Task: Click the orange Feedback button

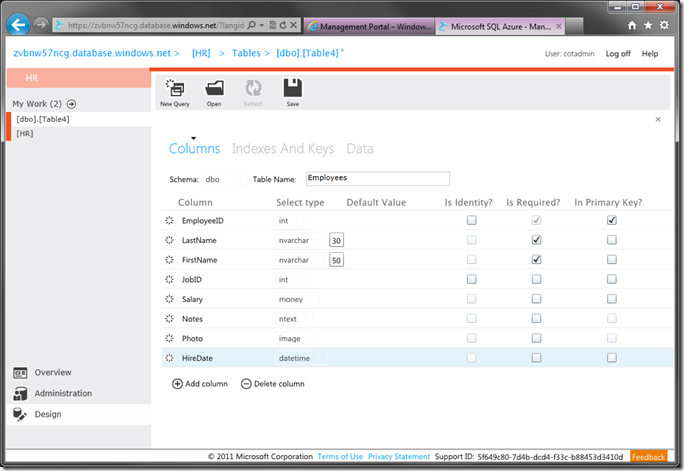Action: (x=649, y=457)
